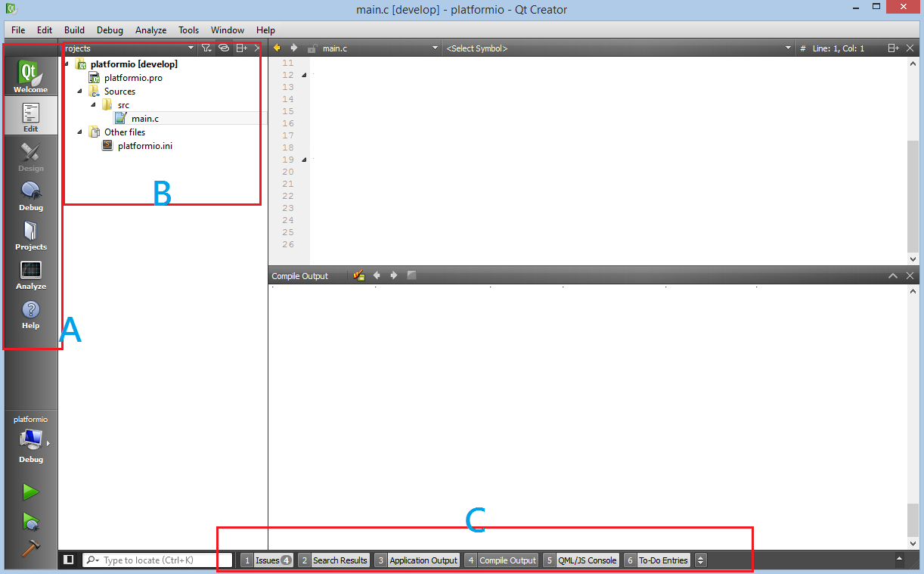The width and height of the screenshot is (924, 574).
Task: Open the Window menu
Action: tap(228, 30)
